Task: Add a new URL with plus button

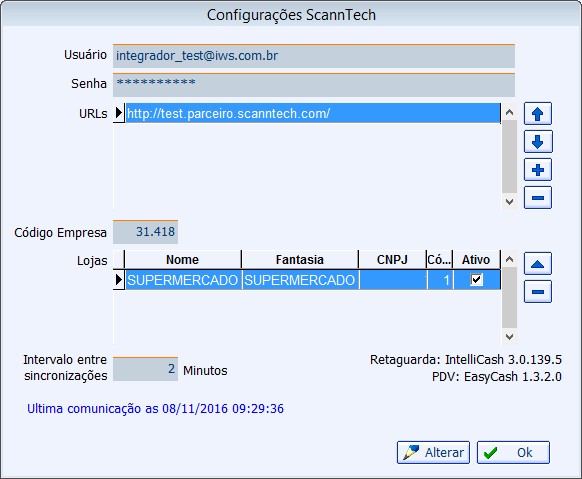Action: pyautogui.click(x=538, y=170)
